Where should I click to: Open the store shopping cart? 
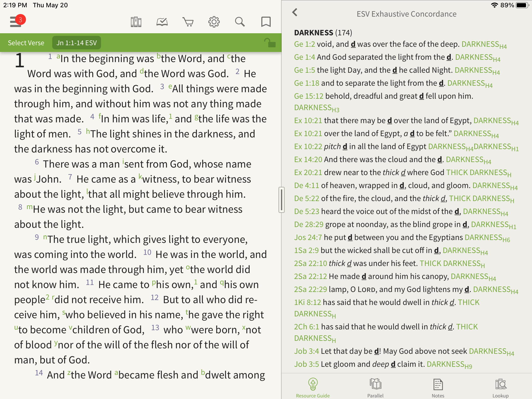click(188, 22)
